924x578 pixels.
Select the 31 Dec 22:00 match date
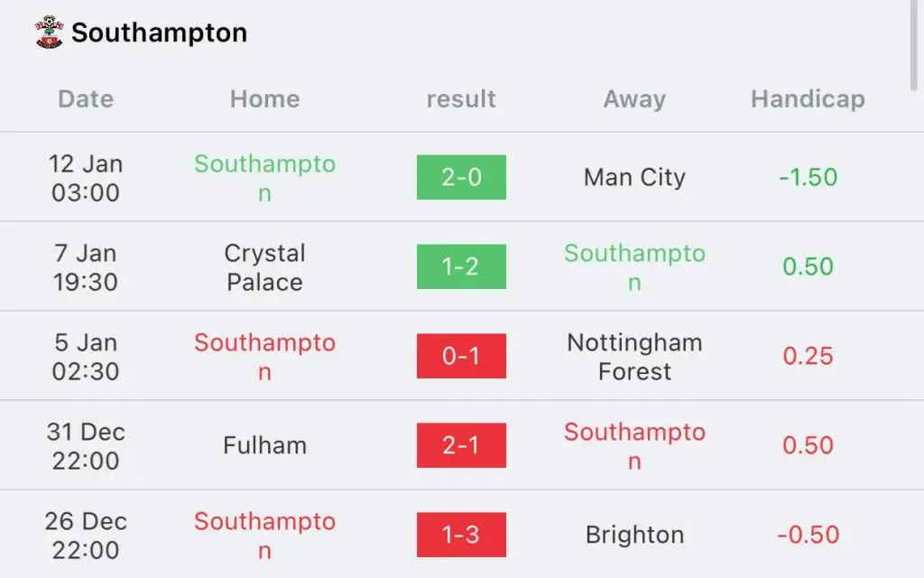point(86,446)
